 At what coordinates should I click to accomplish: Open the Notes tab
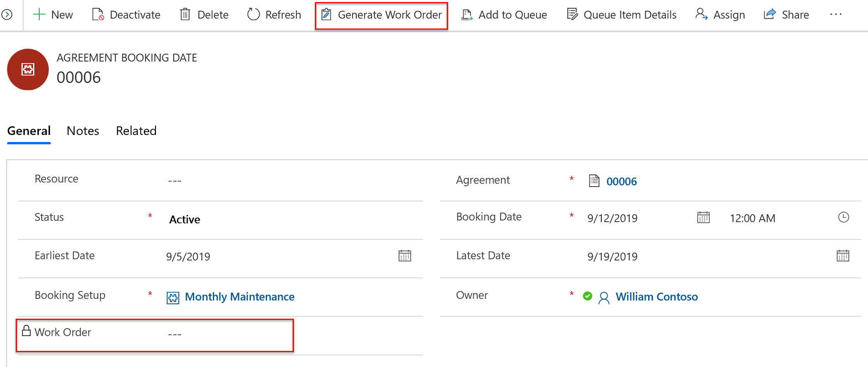click(83, 131)
